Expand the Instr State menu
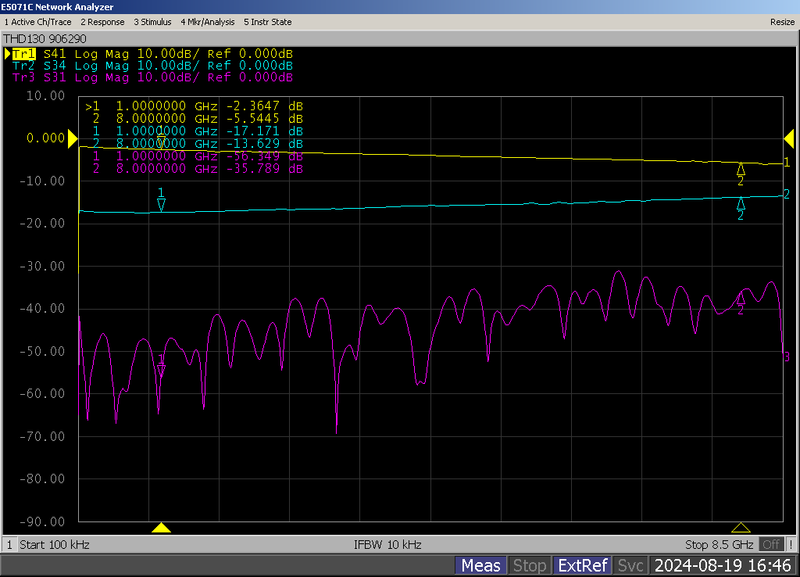The width and height of the screenshot is (800, 577). coord(269,21)
